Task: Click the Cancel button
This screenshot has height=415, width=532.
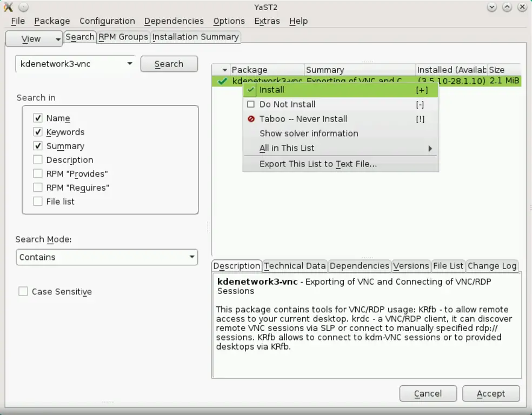Action: coord(428,393)
